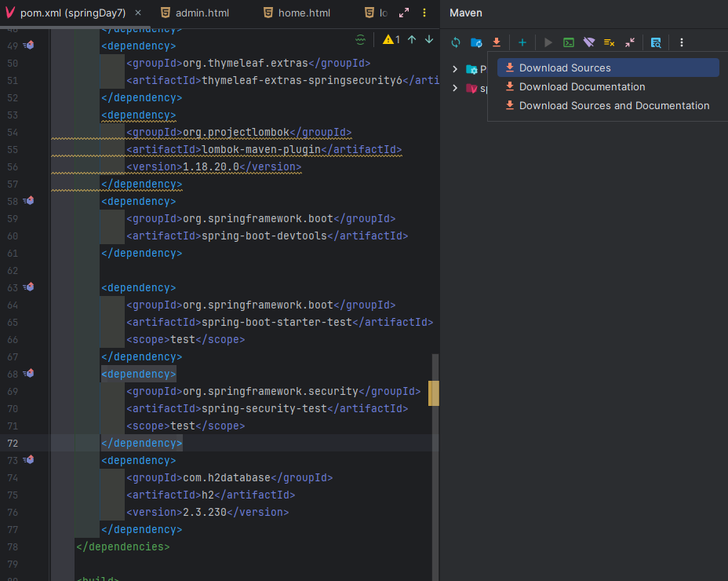This screenshot has width=728, height=581.
Task: Click dependency gutter icon on line 58
Action: coord(28,201)
